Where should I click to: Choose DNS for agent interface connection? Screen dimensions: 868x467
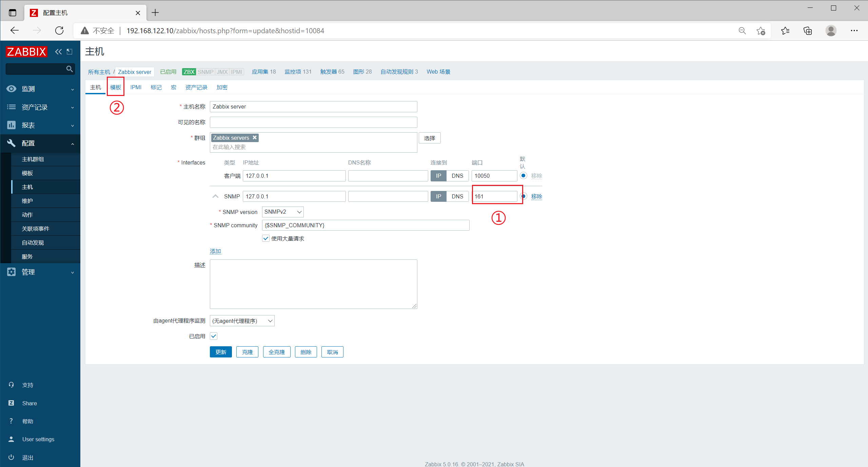point(457,176)
